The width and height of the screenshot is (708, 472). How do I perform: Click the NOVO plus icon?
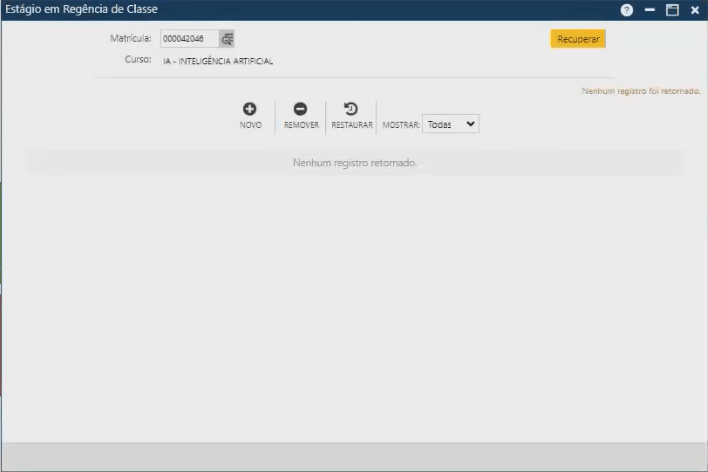[x=250, y=109]
